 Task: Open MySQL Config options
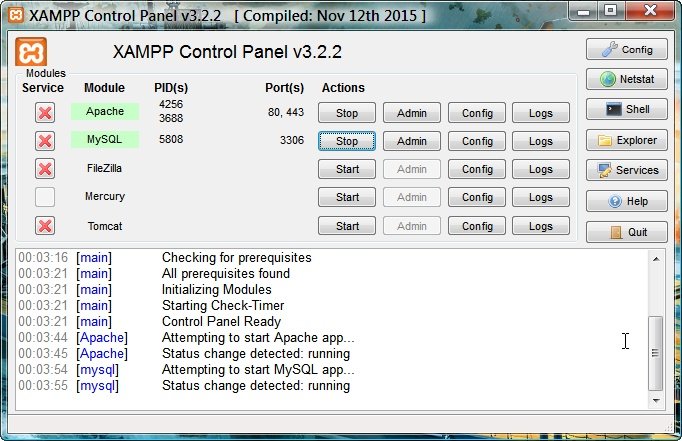[477, 141]
